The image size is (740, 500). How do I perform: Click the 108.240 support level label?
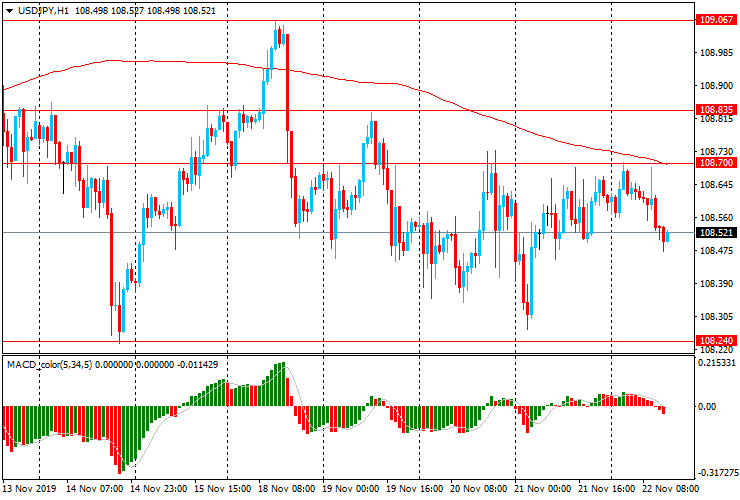click(x=716, y=340)
